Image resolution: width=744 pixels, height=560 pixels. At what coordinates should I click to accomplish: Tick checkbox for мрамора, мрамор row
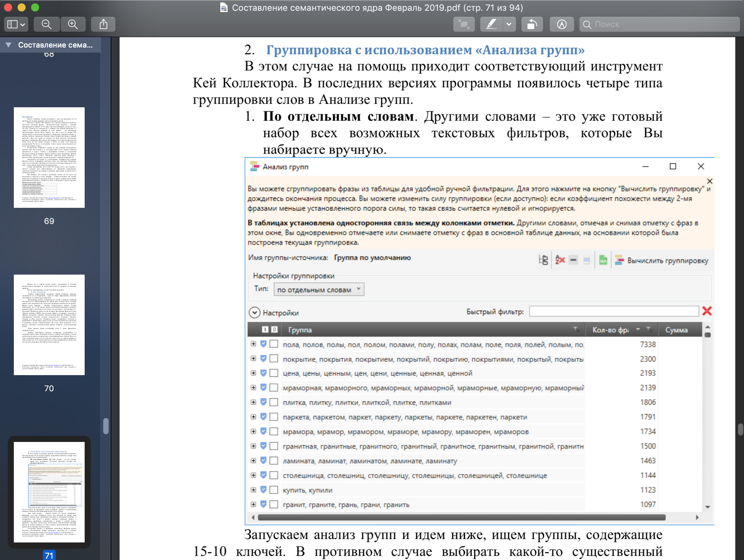pyautogui.click(x=274, y=431)
